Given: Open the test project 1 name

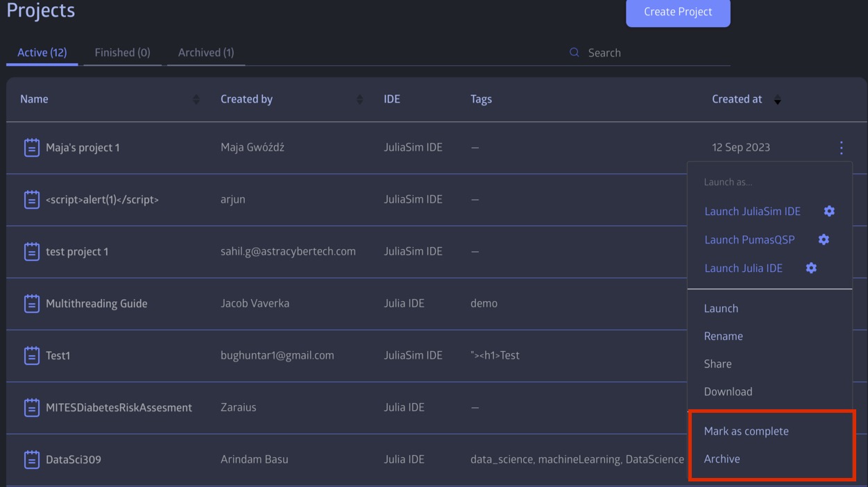Looking at the screenshot, I should click(77, 252).
